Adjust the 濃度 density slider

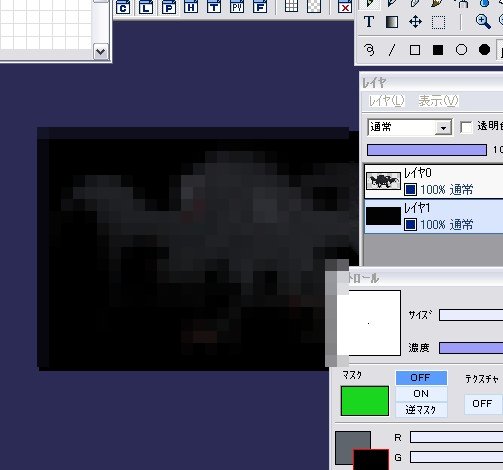click(x=471, y=348)
